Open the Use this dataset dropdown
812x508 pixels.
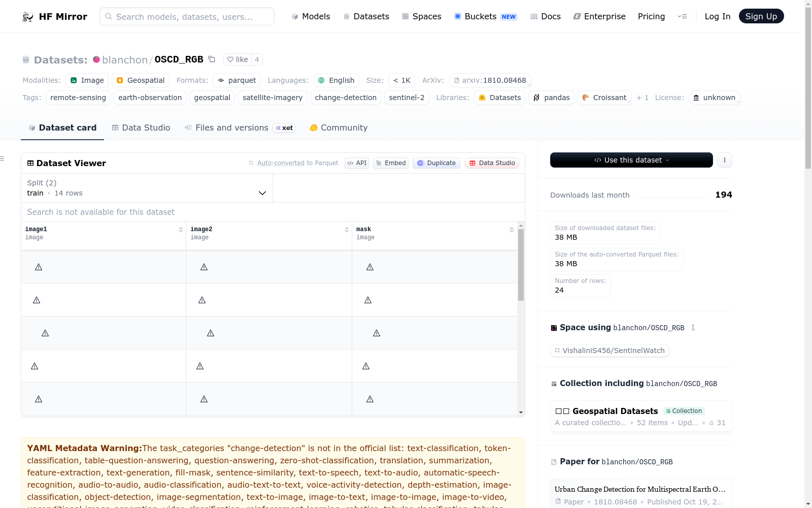631,160
